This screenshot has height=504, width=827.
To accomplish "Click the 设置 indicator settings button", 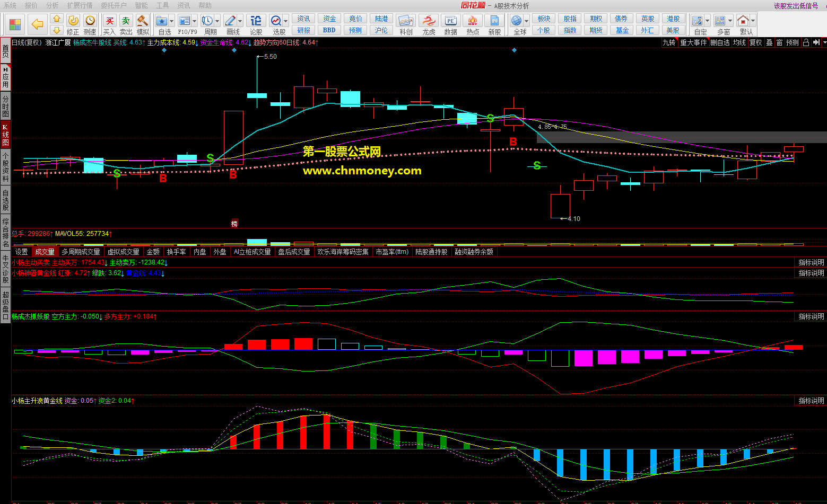I will point(22,252).
